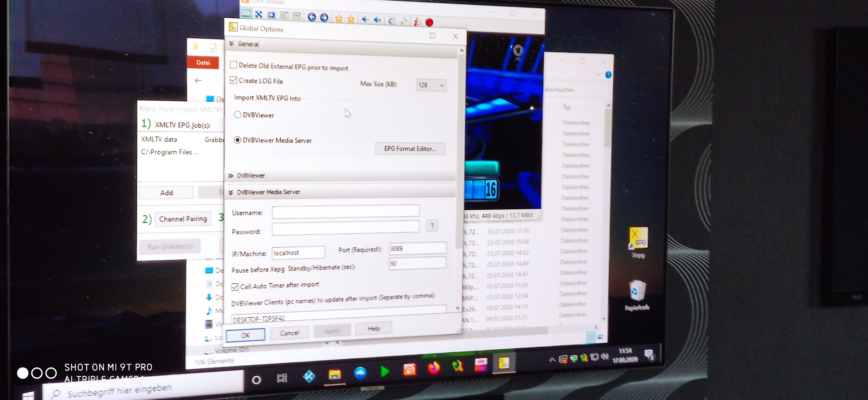Click Cortana circle icon on taskbar
Image resolution: width=868 pixels, height=400 pixels.
click(256, 380)
